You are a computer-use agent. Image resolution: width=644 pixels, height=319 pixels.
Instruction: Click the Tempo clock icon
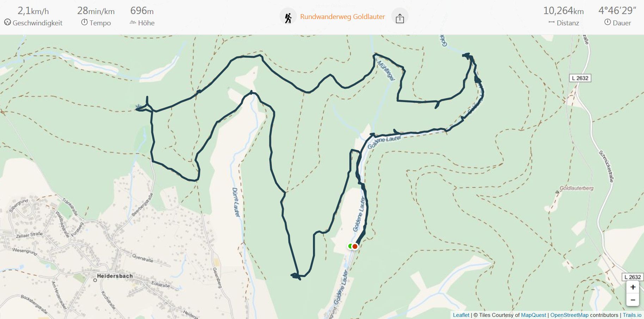(x=84, y=22)
